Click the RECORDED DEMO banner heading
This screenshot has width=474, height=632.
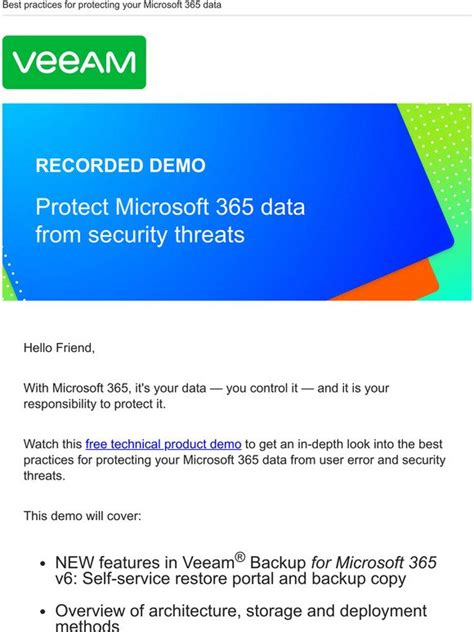[121, 165]
